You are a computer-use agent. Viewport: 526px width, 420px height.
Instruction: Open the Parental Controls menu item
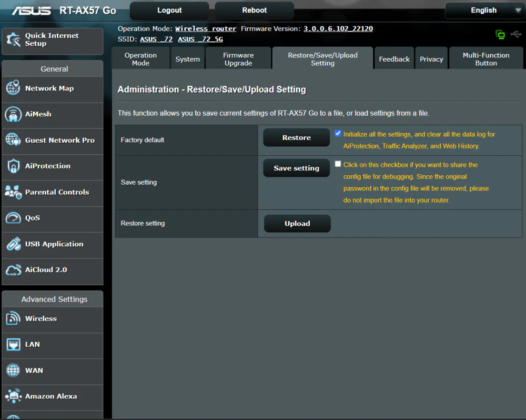pos(52,192)
